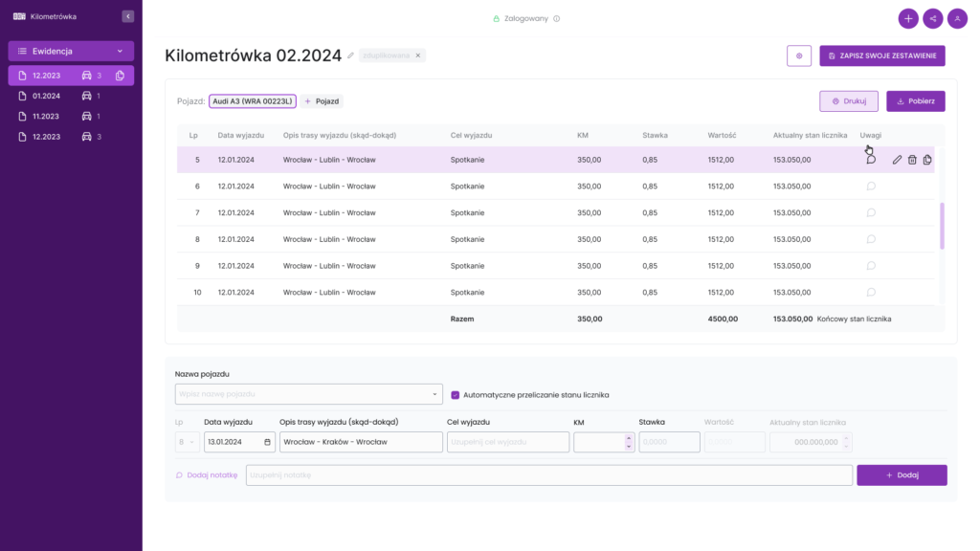Image resolution: width=980 pixels, height=551 pixels.
Task: Edit row 5 using the pencil icon
Action: pyautogui.click(x=898, y=160)
